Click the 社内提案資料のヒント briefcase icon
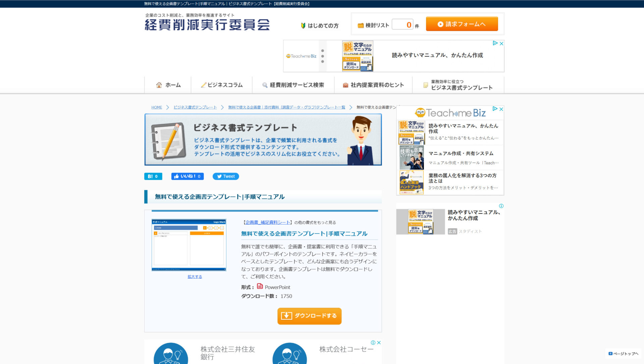This screenshot has width=644, height=364. pyautogui.click(x=345, y=85)
